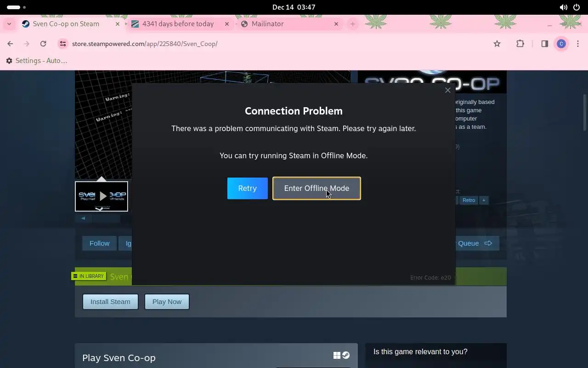Switch to the 4341 days before today tab
Image resolution: width=588 pixels, height=368 pixels.
[178, 24]
